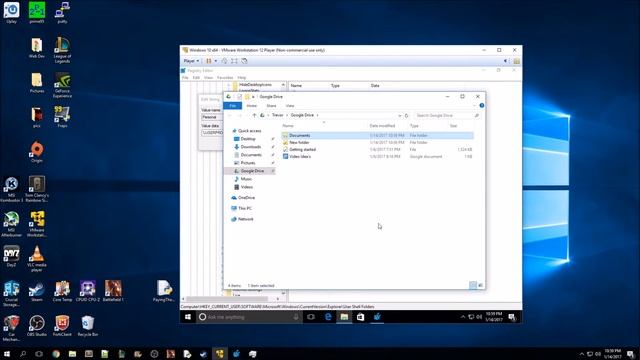This screenshot has width=640, height=360.
Task: Open League of Legends desktop shortcut
Action: click(62, 50)
